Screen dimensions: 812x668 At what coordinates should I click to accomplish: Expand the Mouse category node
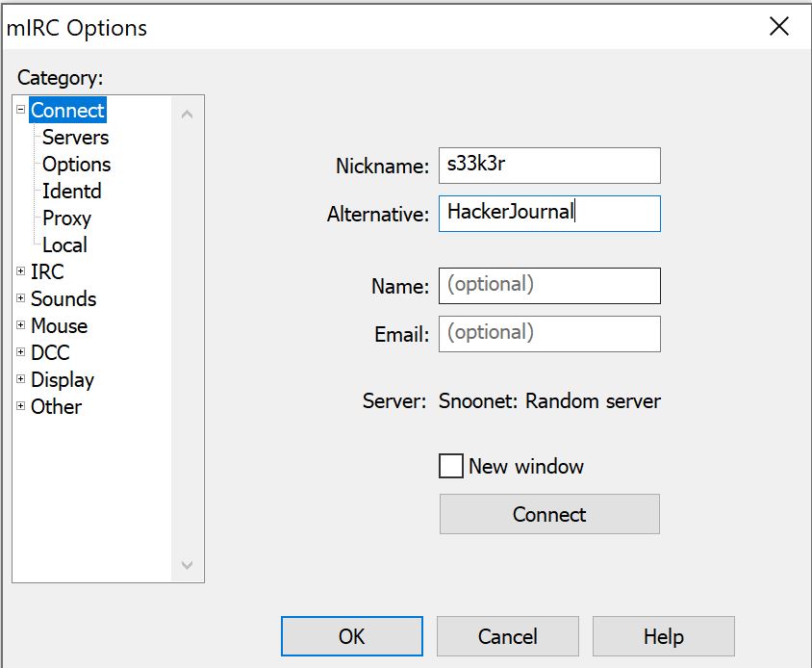[21, 325]
